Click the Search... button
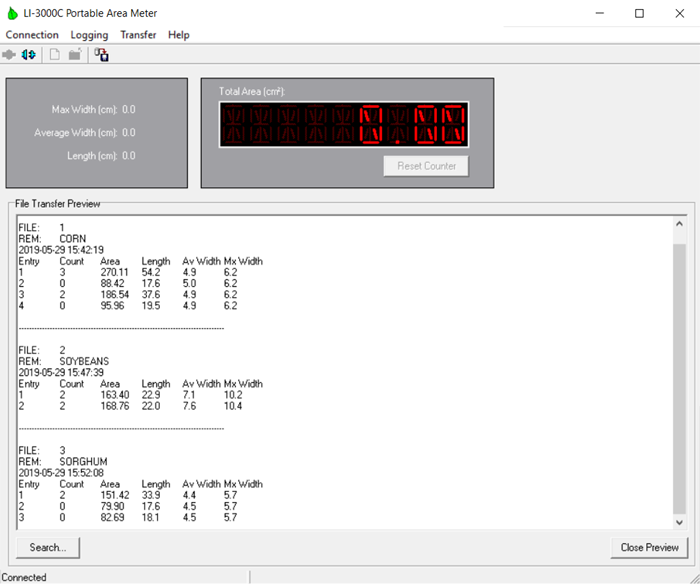The height and width of the screenshot is (584, 700). click(x=48, y=547)
